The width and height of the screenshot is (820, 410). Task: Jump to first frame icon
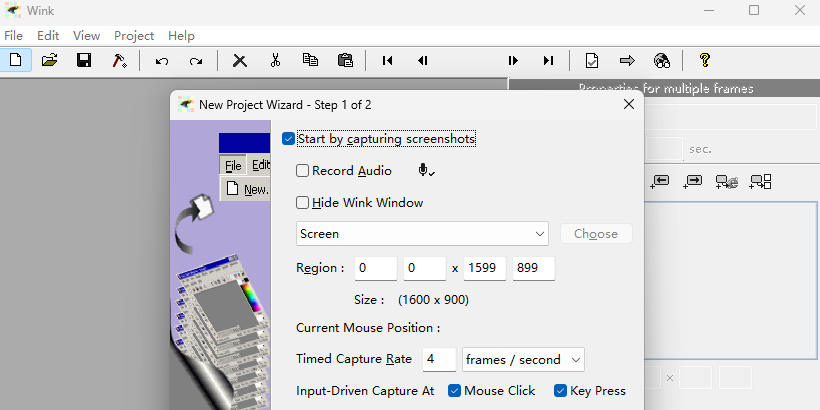[x=388, y=61]
